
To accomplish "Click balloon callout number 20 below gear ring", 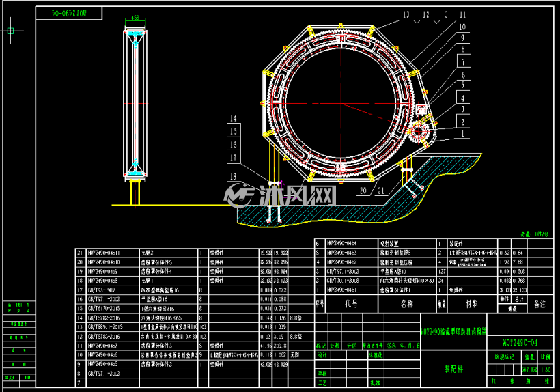I will pyautogui.click(x=363, y=191).
